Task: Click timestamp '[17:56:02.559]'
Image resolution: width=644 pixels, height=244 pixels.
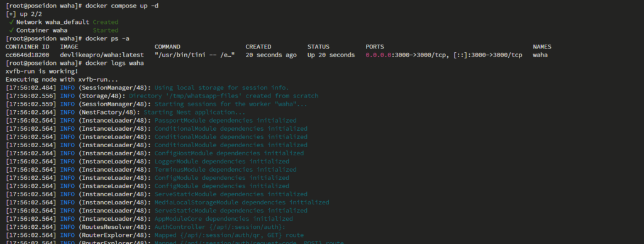Action: tap(31, 104)
